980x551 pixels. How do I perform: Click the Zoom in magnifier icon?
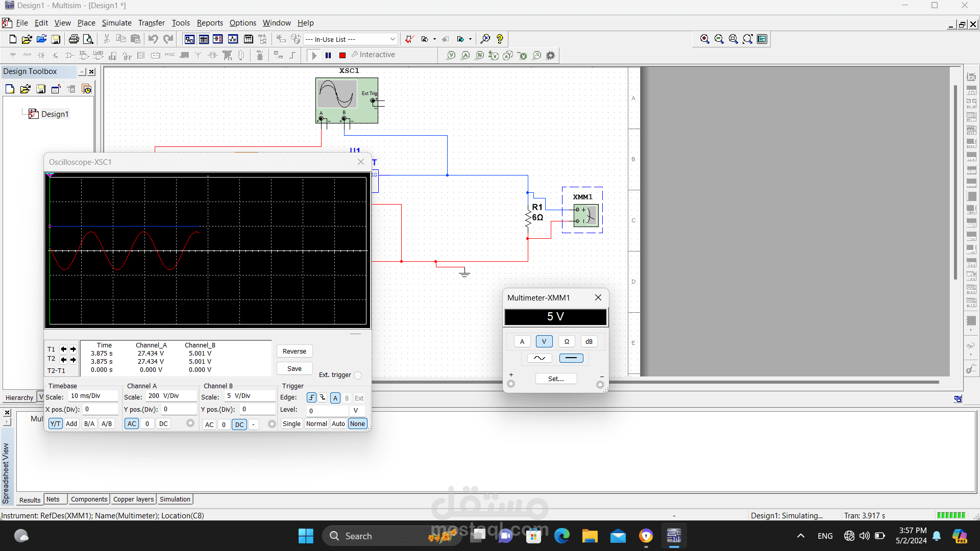click(704, 39)
